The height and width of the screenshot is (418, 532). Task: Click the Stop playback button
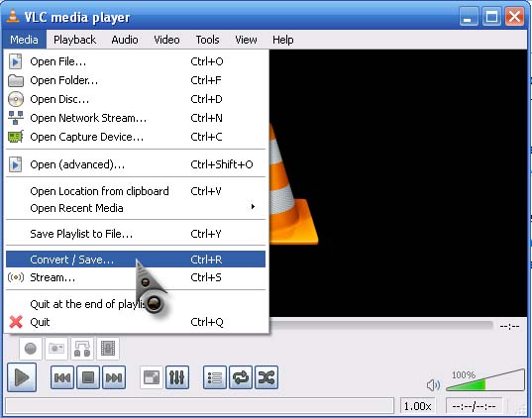88,377
